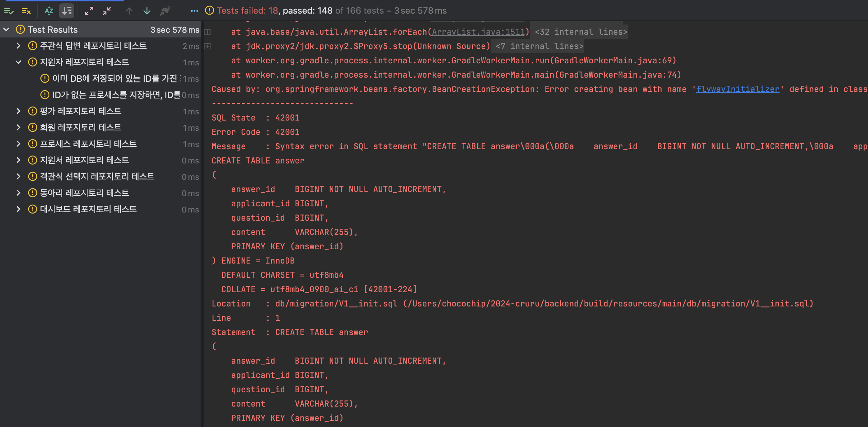Unfold the 32 internal lines region
The height and width of the screenshot is (427, 868).
[581, 32]
